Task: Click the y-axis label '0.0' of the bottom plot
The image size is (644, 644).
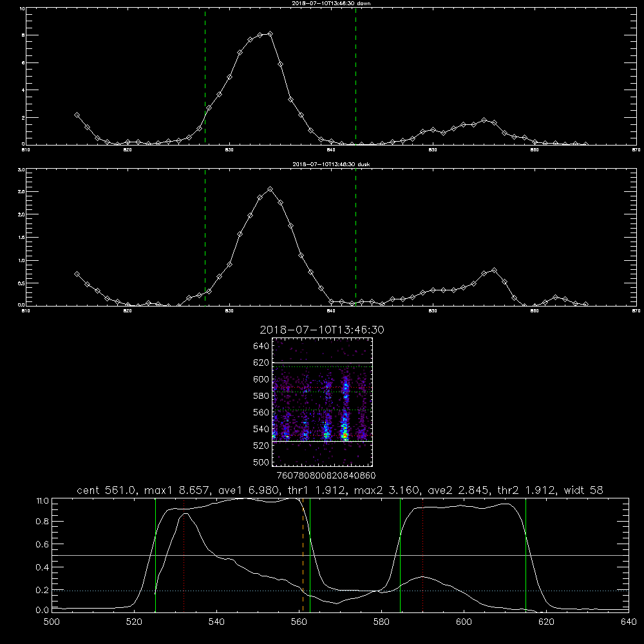Action: 43,611
